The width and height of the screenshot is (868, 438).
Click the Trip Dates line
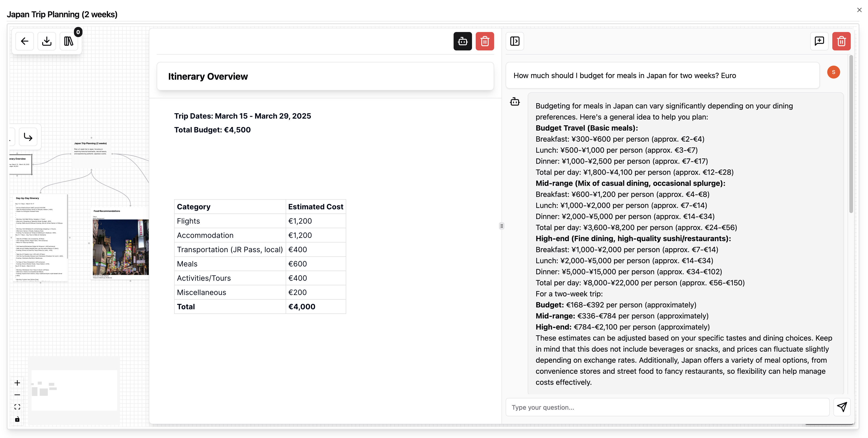click(243, 116)
